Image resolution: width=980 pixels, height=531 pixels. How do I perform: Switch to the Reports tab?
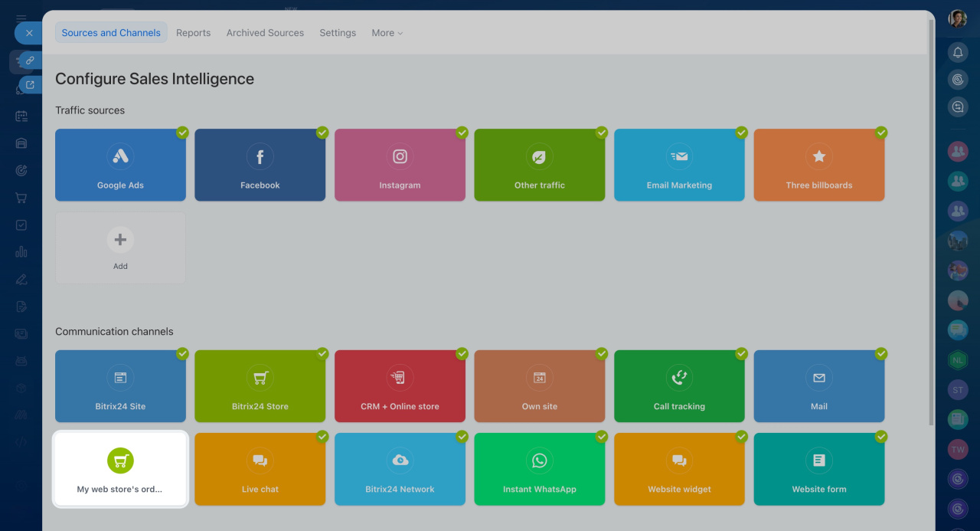193,33
